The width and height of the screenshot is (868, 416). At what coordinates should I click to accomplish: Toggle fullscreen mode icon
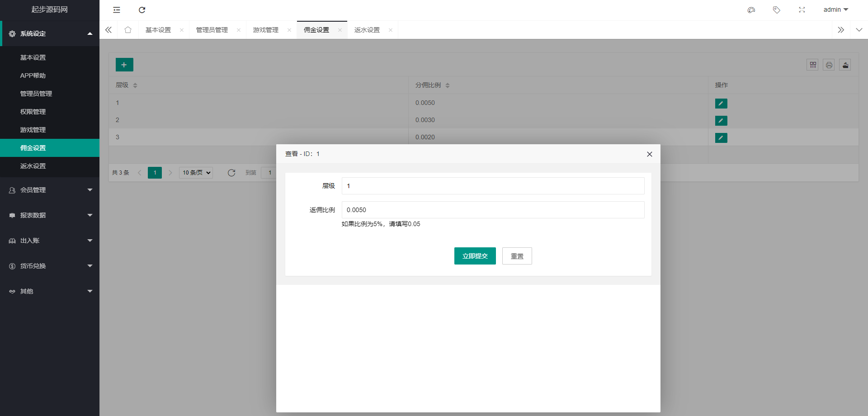coord(802,10)
